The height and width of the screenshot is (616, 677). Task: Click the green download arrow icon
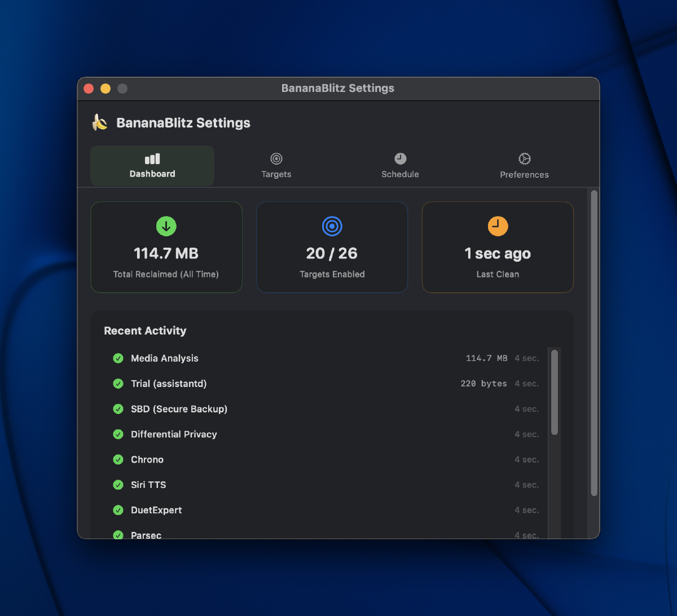(x=166, y=226)
